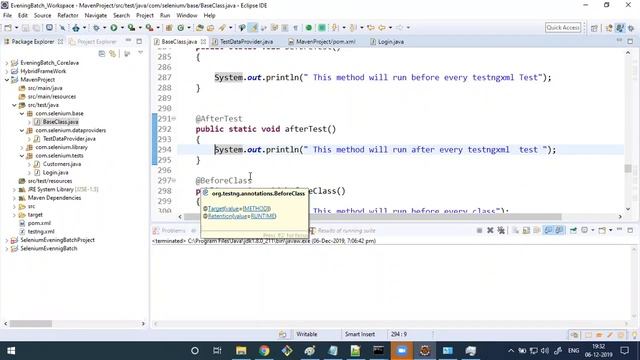
Task: Click the External Tools toolbar icon
Action: point(149,28)
